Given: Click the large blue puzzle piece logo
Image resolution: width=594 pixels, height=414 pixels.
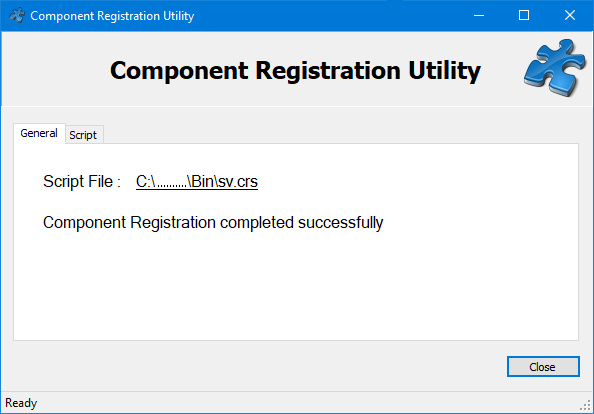Looking at the screenshot, I should click(555, 68).
